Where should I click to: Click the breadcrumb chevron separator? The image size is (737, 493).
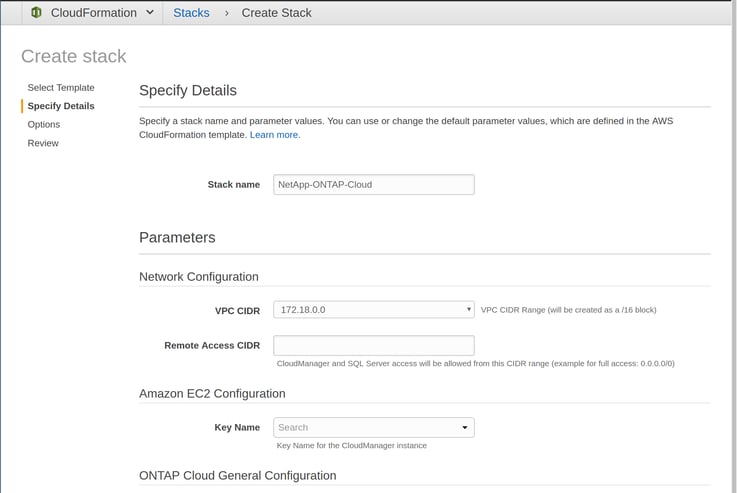click(227, 13)
